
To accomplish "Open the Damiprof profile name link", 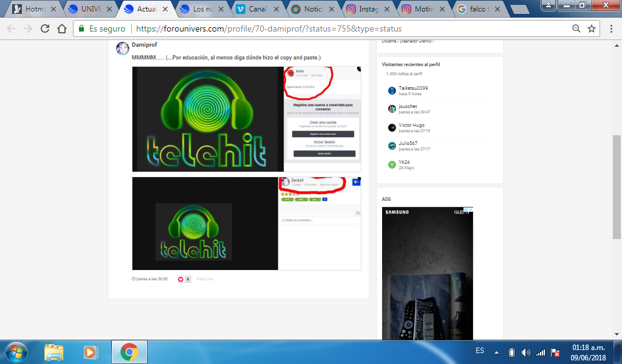I will 145,45.
